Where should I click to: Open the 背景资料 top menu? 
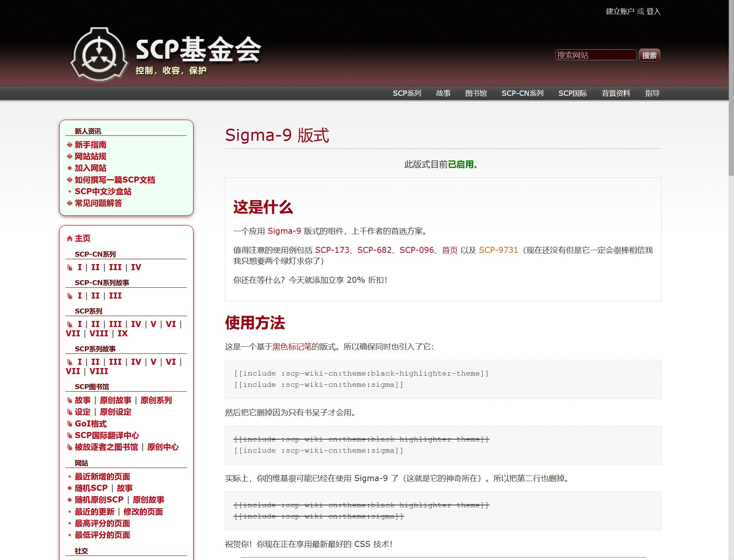click(616, 93)
